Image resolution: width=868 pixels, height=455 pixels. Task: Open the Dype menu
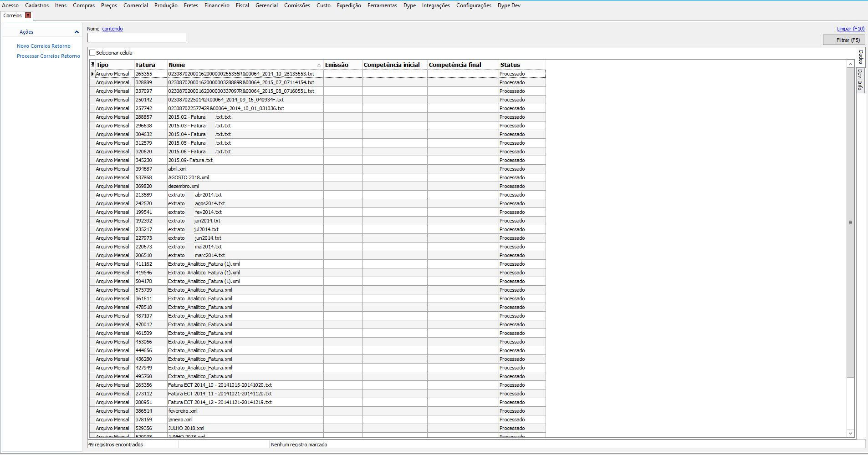click(x=409, y=5)
